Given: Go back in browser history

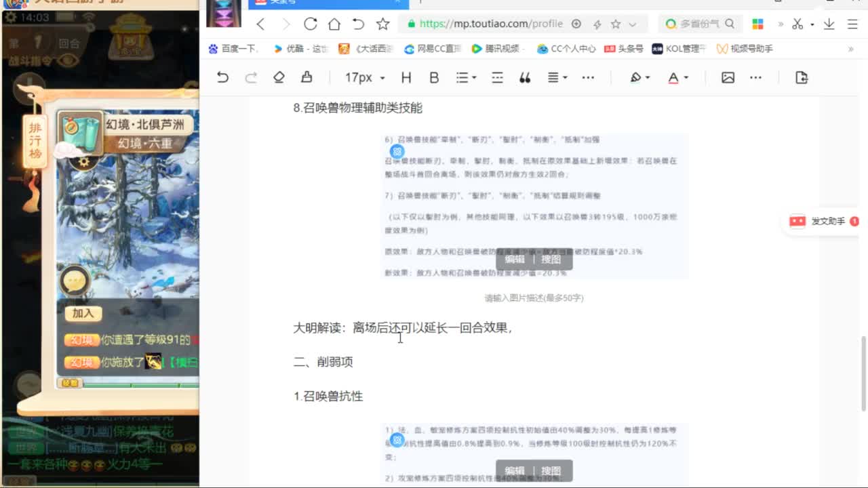Looking at the screenshot, I should pos(260,24).
